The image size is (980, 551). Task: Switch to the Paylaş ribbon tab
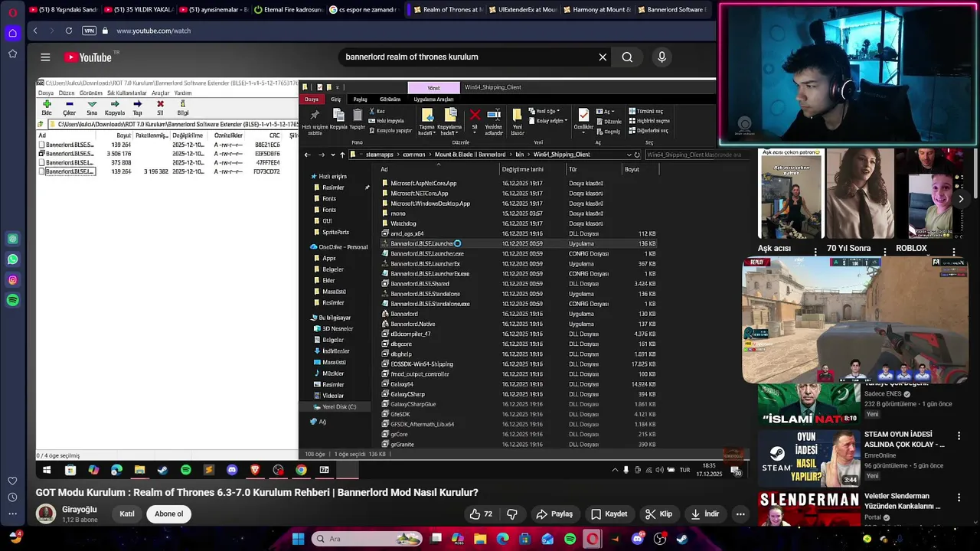pos(360,99)
